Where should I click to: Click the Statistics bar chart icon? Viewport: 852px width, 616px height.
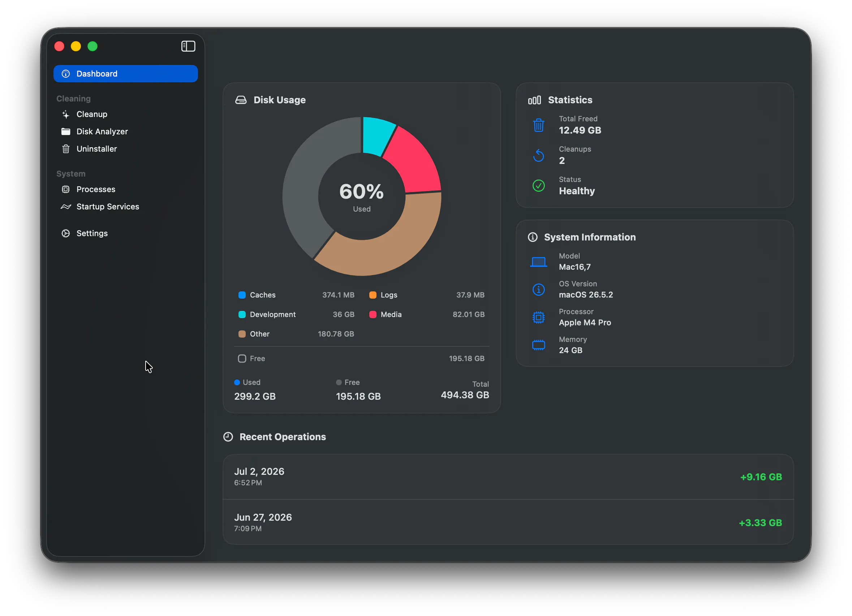pos(534,100)
